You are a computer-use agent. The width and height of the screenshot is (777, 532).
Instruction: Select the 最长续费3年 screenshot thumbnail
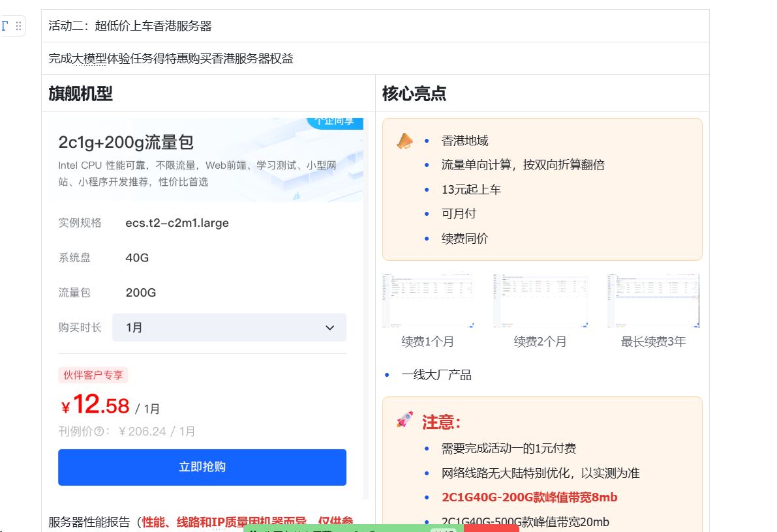[x=652, y=301]
